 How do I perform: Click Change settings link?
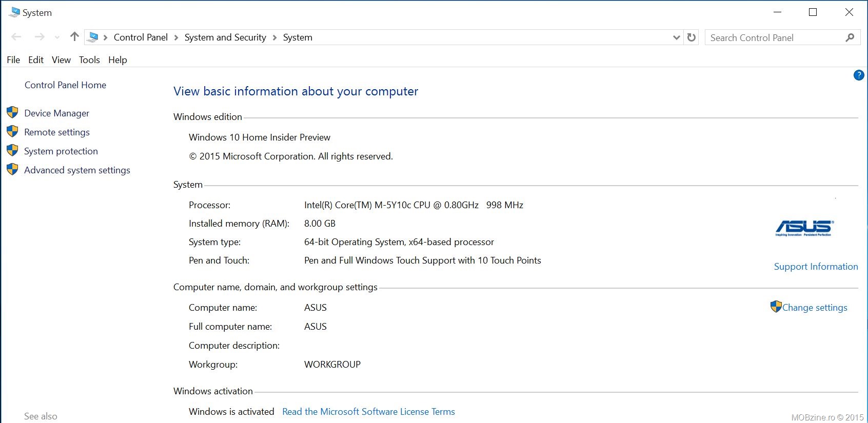click(815, 308)
